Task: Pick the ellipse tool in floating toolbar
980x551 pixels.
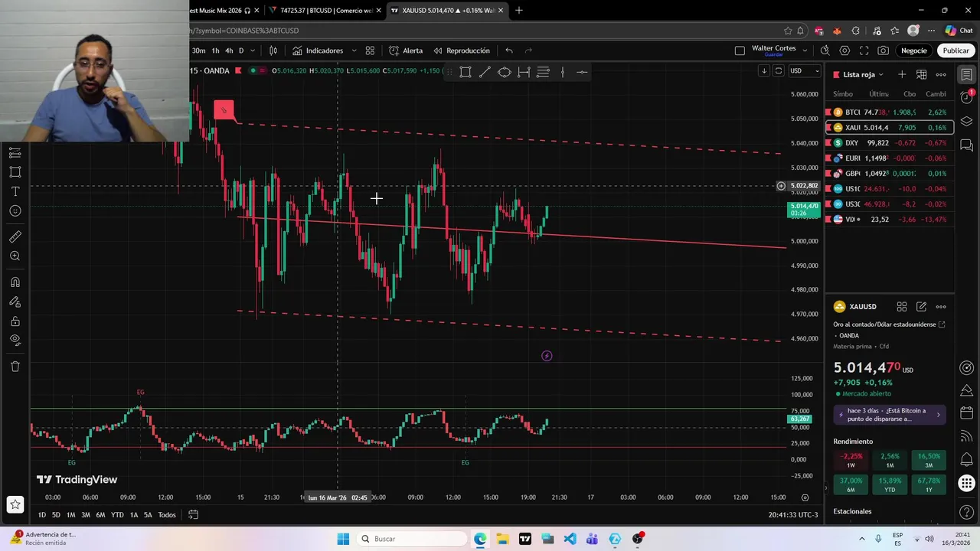Action: pos(505,72)
